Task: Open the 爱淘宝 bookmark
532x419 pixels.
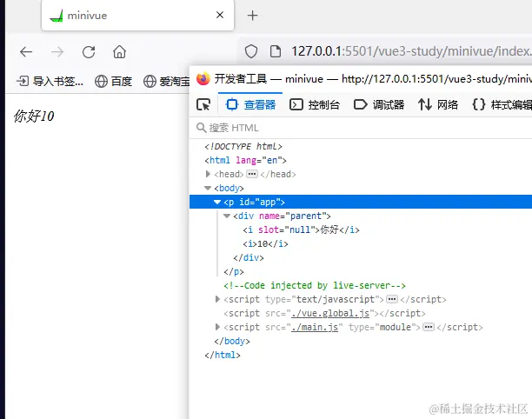Action: point(166,81)
